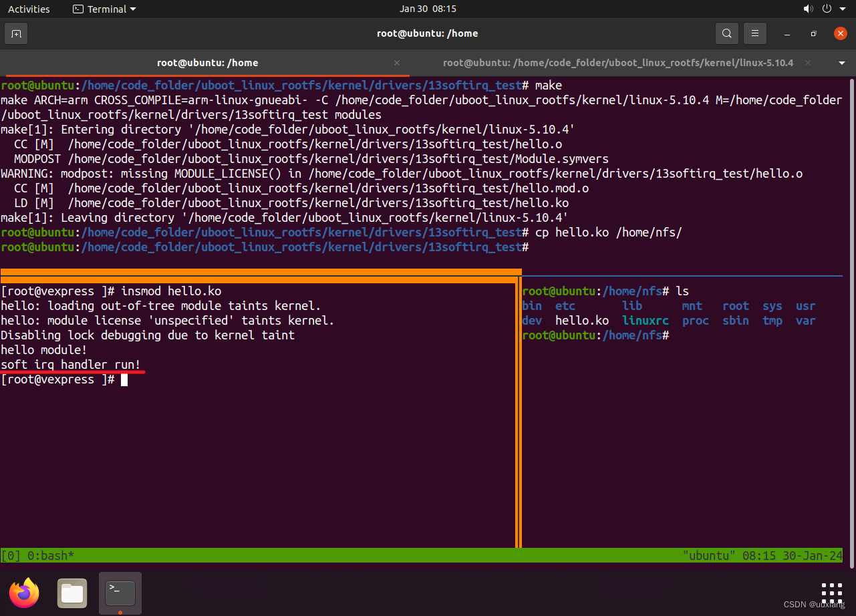Screen dimensions: 856x616
Task: Open the new tab icon in terminal header
Action: [x=16, y=33]
